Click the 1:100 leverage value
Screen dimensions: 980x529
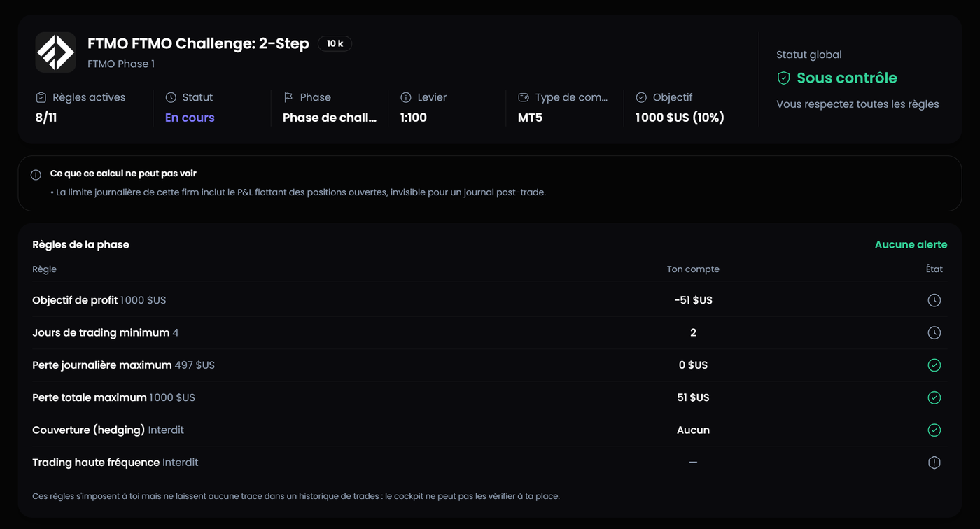pos(414,118)
